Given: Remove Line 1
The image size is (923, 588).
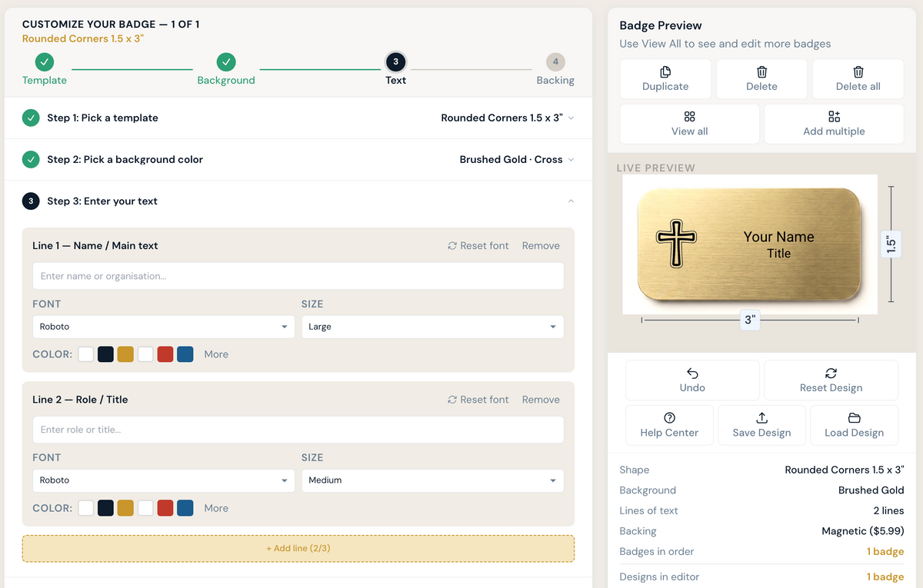Looking at the screenshot, I should [541, 246].
